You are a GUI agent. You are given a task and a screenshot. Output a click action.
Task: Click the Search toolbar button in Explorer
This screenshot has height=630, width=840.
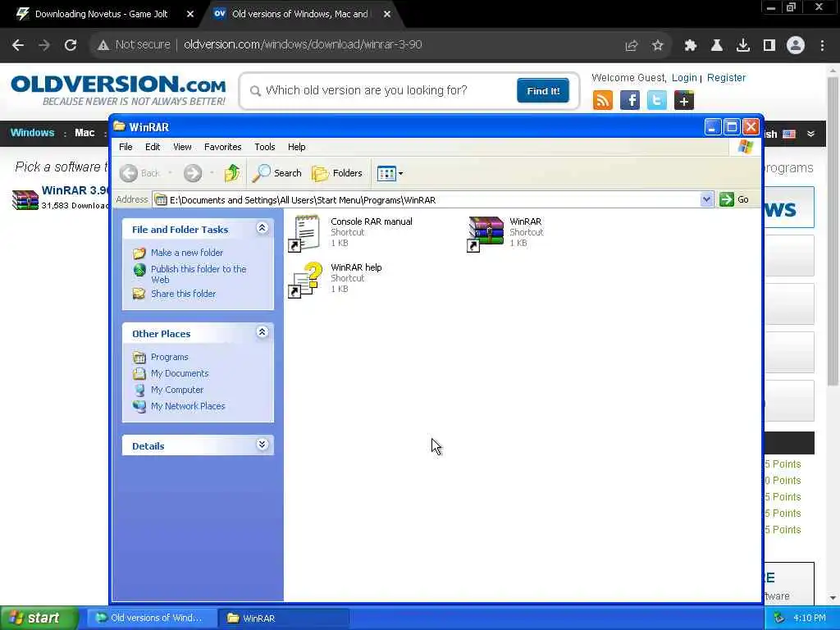click(x=277, y=173)
